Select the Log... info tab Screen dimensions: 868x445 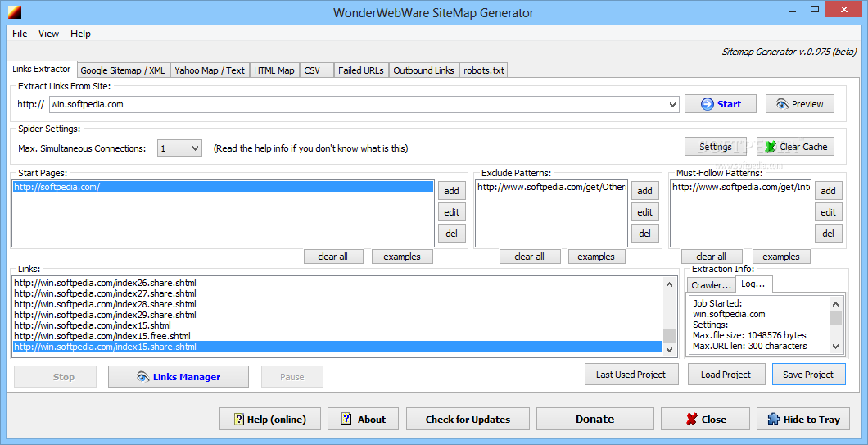tap(753, 284)
